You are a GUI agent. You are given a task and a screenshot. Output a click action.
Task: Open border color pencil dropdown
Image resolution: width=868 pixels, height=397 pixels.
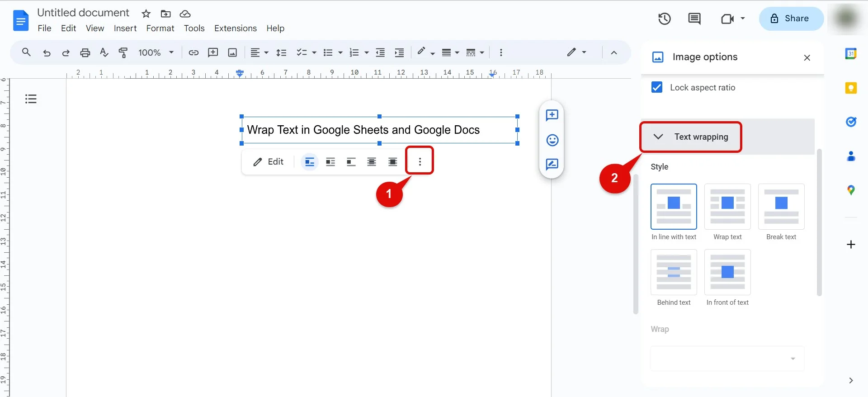tap(426, 52)
